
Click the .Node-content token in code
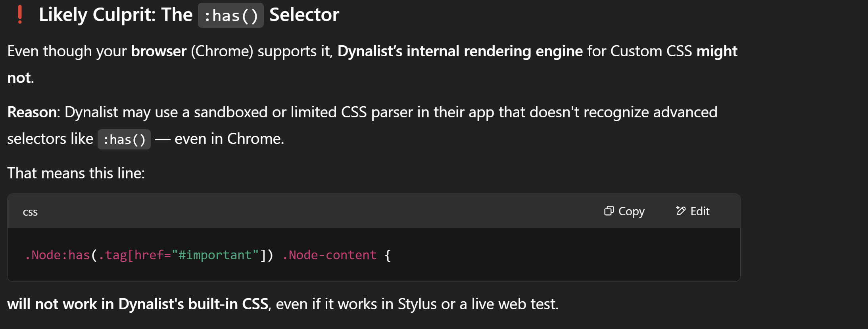(x=329, y=255)
